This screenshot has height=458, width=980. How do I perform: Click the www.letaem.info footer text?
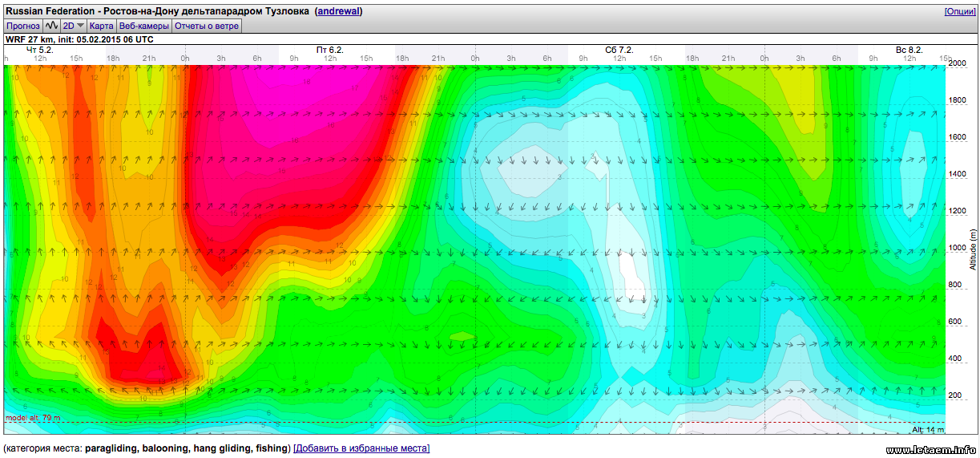click(x=931, y=449)
